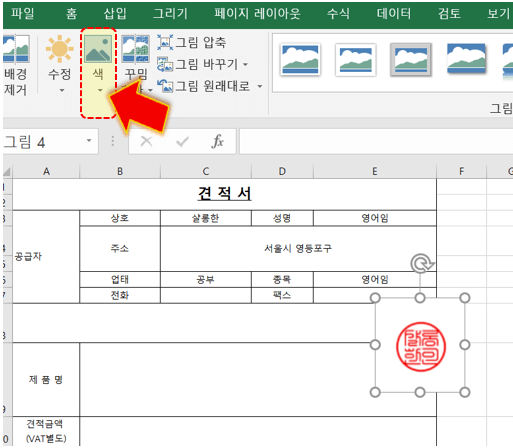513x448 pixels.
Task: Click the 종목 cell
Action: (282, 280)
